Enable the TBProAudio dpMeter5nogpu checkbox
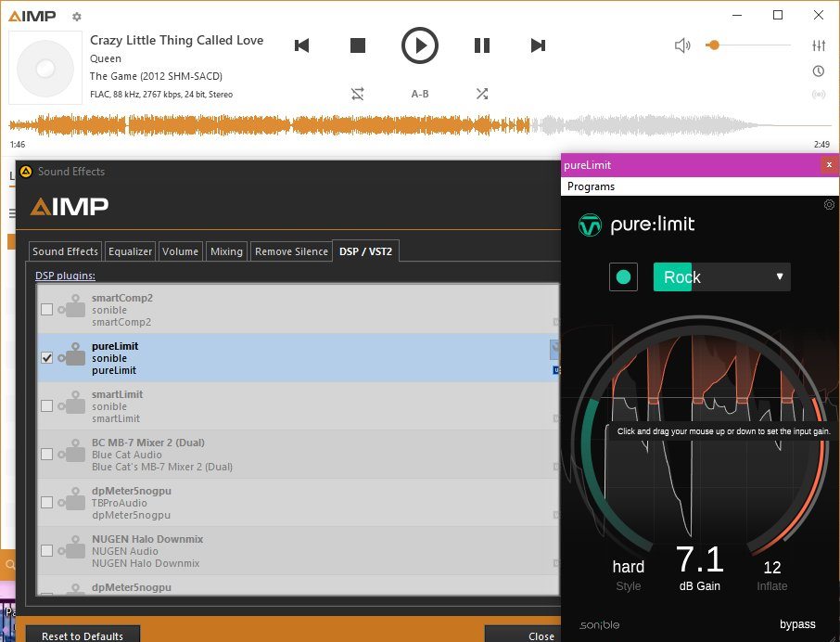The height and width of the screenshot is (642, 840). click(x=46, y=502)
